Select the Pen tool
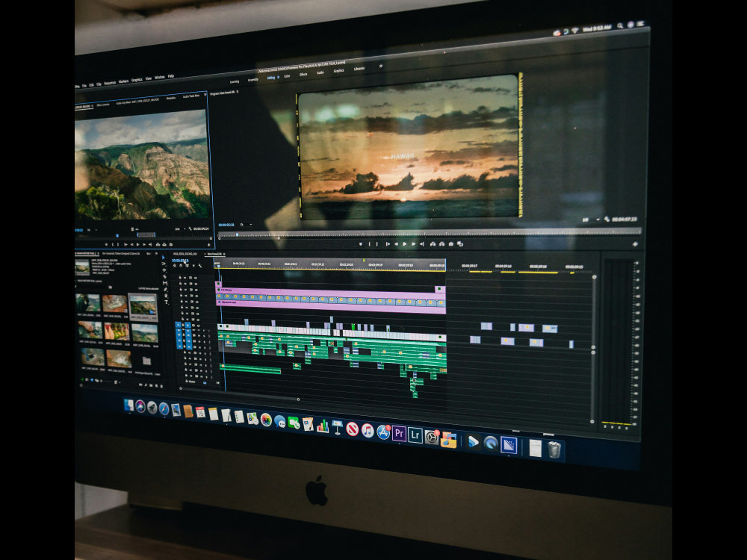 (165, 290)
